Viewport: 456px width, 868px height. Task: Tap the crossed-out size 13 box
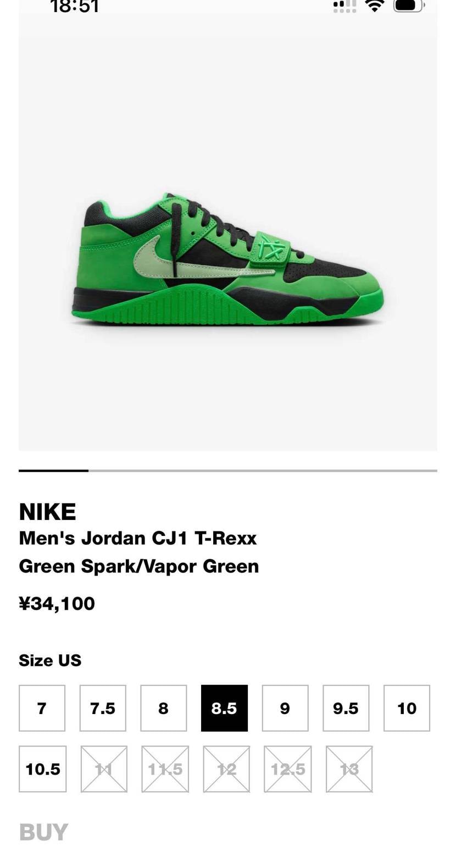point(349,769)
